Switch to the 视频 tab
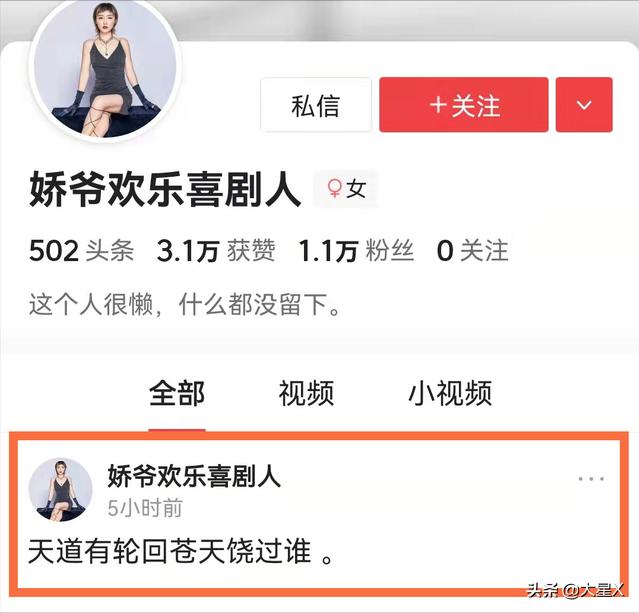The height and width of the screenshot is (613, 639). 306,393
